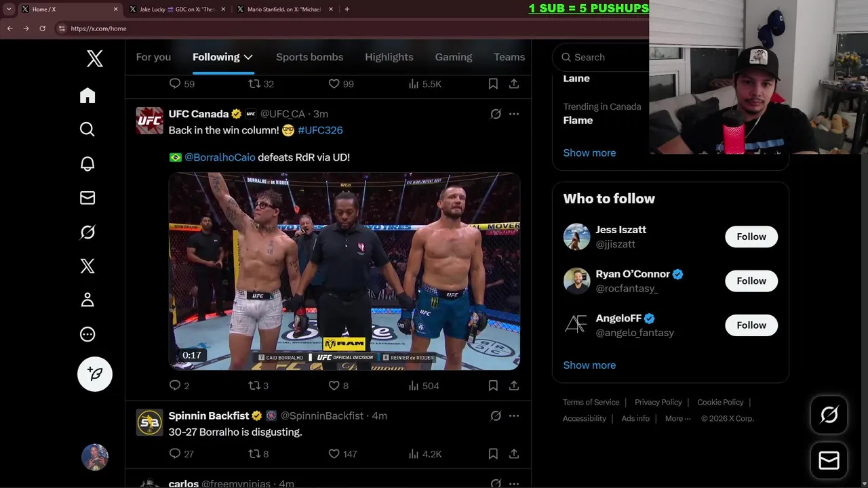Open Grok explain on UFC Canada post

pos(496,114)
